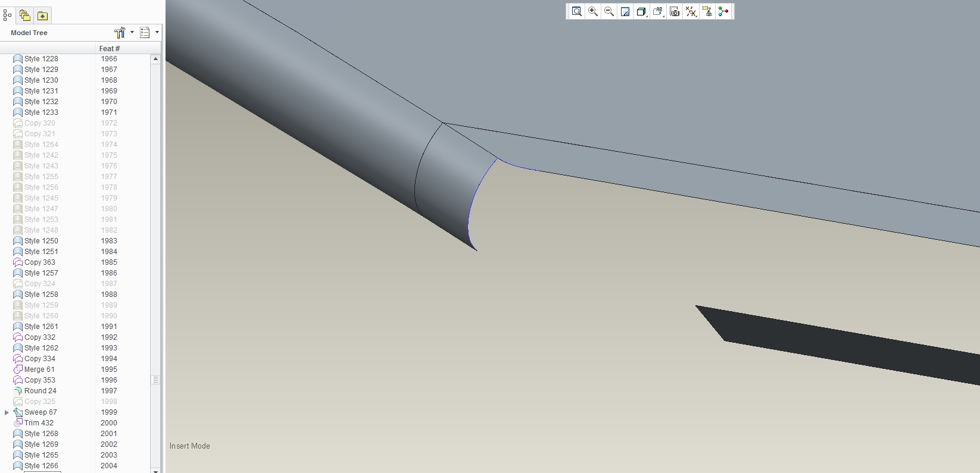Viewport: 980px width, 473px height.
Task: Select Style 1230 in the tree
Action: coord(41,80)
